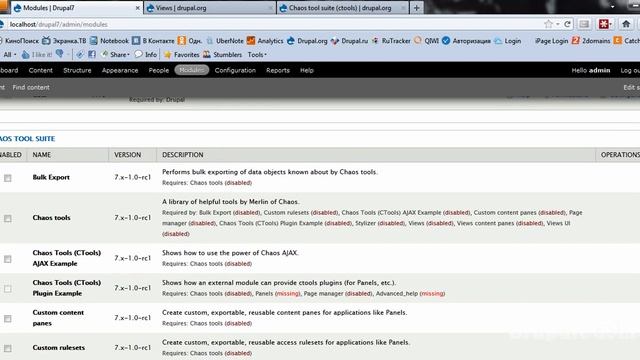The width and height of the screenshot is (640, 360).
Task: Open the QIWI bookmark
Action: pos(427,41)
